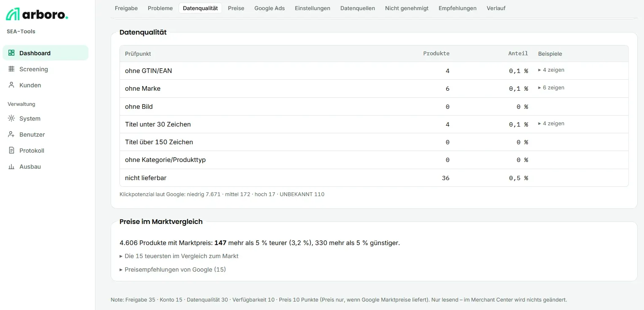Click the Protokoll document icon

click(x=11, y=151)
